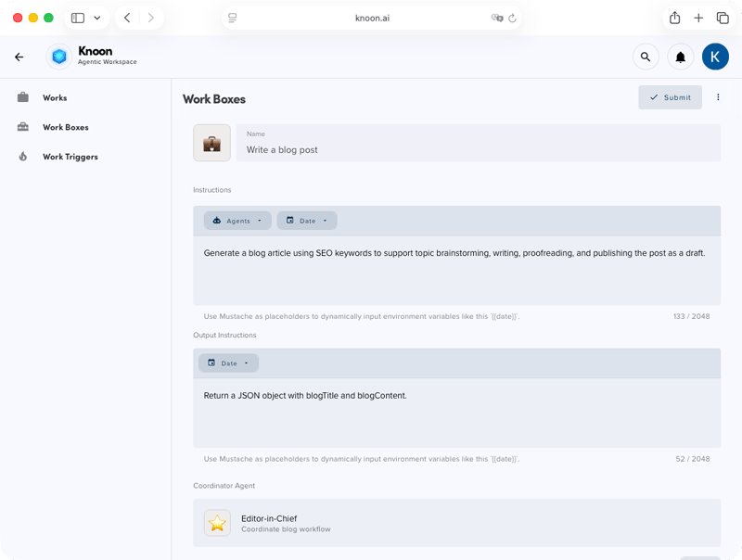The height and width of the screenshot is (560, 742).
Task: Click the notification bell icon
Action: point(681,57)
